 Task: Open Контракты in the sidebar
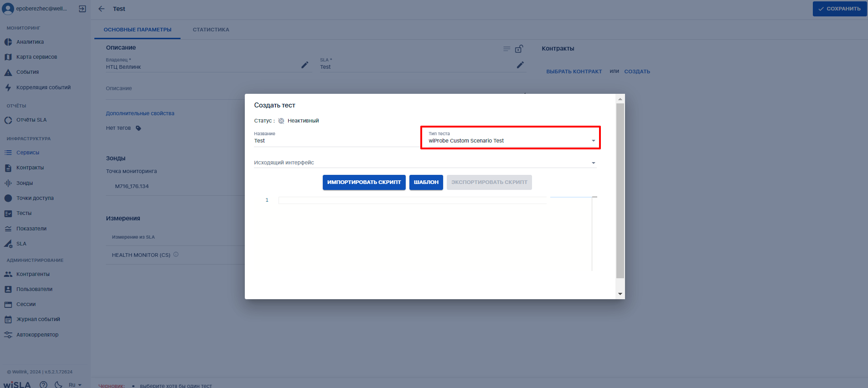click(x=30, y=168)
